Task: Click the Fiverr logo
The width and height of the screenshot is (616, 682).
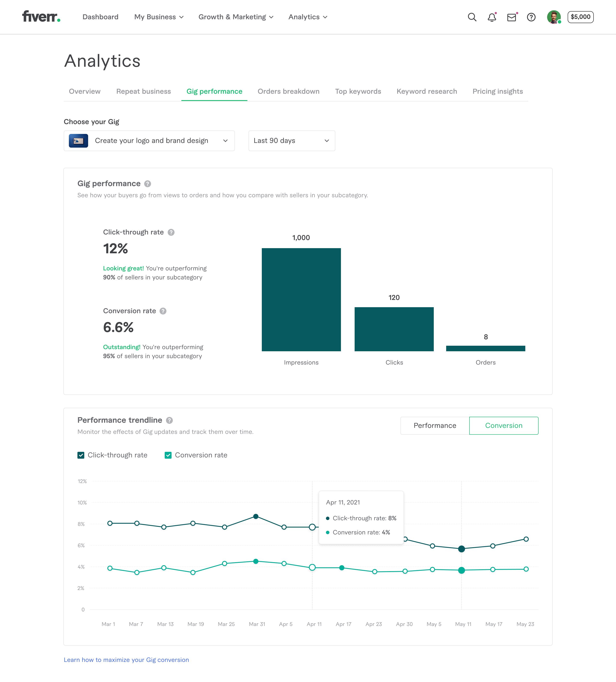Action: 41,16
